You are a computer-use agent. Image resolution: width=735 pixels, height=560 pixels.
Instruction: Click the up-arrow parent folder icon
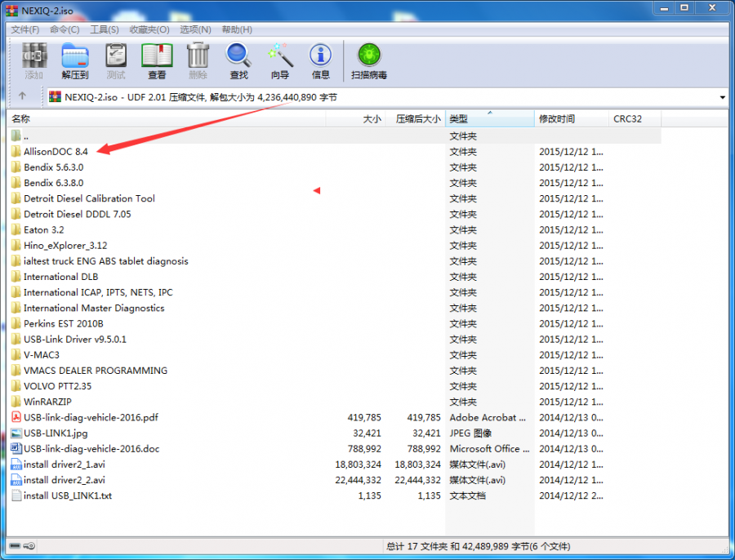pyautogui.click(x=22, y=96)
